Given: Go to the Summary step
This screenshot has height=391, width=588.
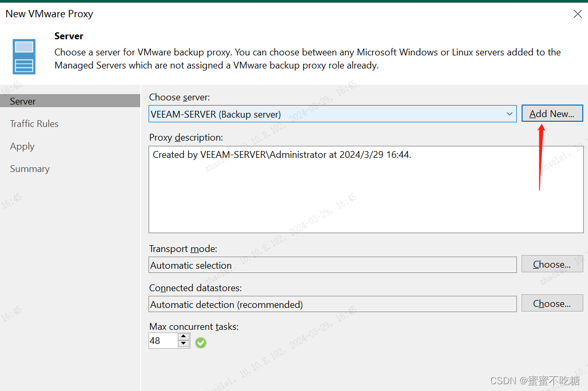Looking at the screenshot, I should (x=30, y=169).
